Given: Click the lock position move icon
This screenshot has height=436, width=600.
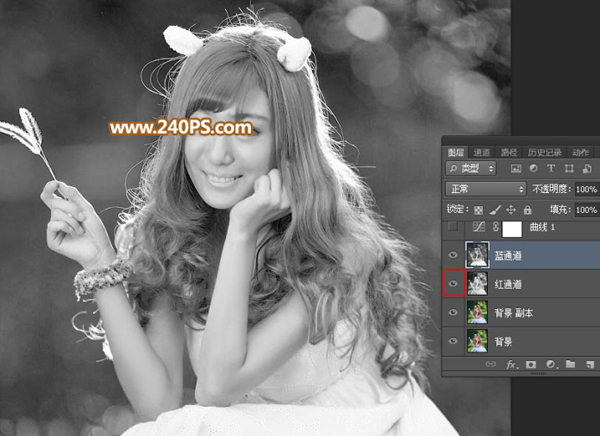Looking at the screenshot, I should 509,210.
